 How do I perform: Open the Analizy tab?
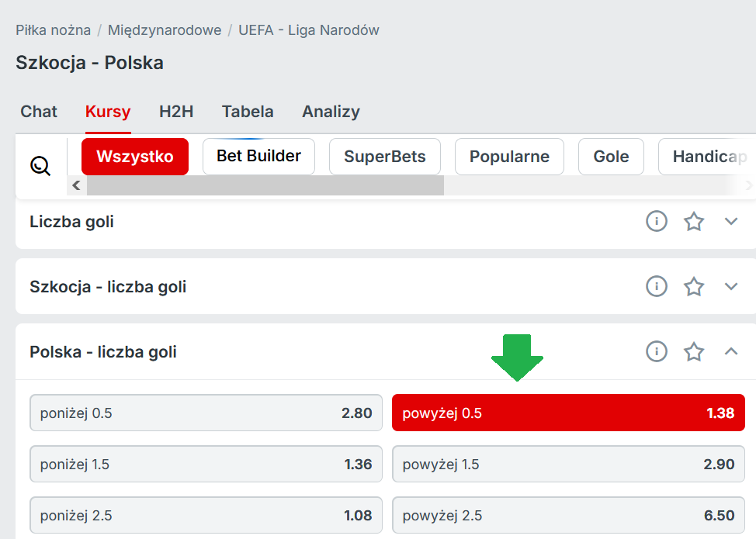tap(331, 112)
